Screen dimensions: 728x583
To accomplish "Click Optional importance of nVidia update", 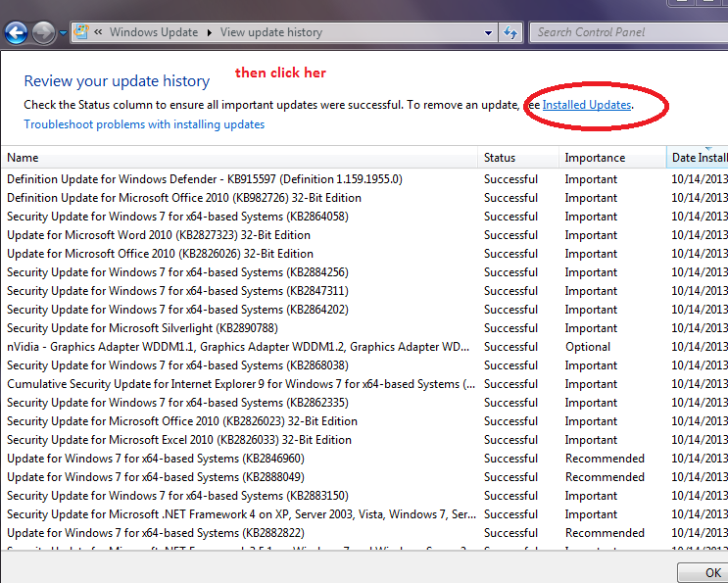I will tap(588, 347).
